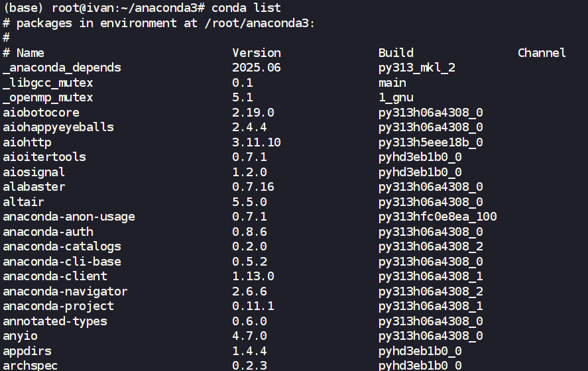The image size is (588, 371).
Task: Click the Name column header
Action: pyautogui.click(x=30, y=53)
